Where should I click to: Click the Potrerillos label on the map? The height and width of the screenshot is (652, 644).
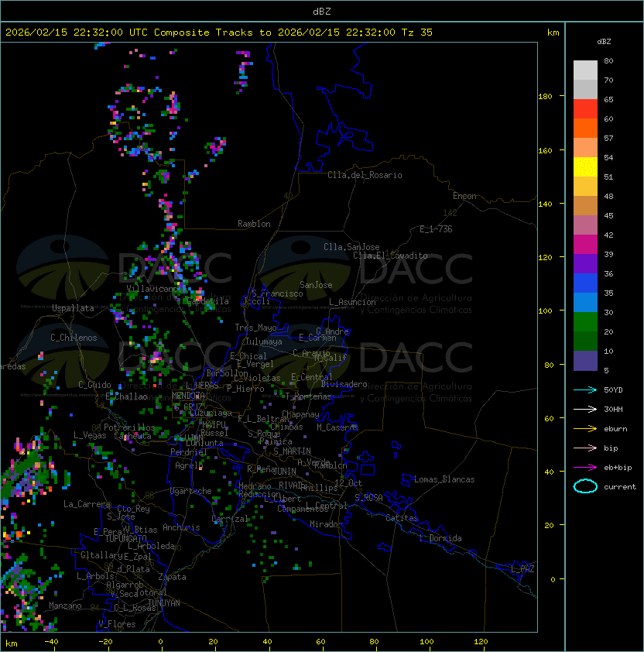pyautogui.click(x=129, y=427)
